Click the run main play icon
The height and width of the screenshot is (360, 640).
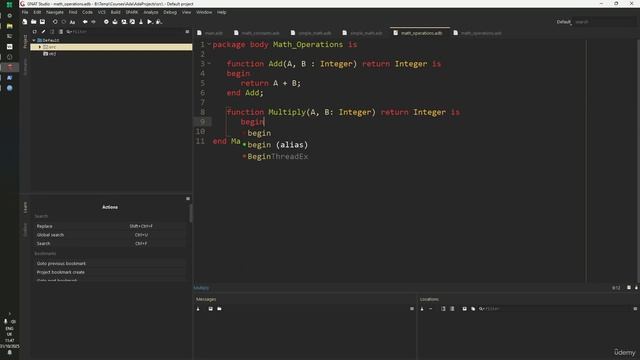click(150, 22)
